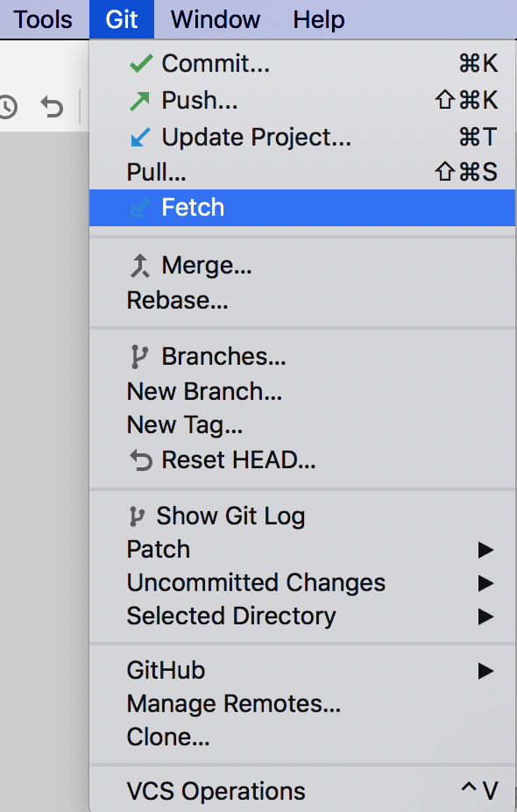Click the history clock icon in toolbar
Viewport: 517px width, 812px height.
(9, 107)
